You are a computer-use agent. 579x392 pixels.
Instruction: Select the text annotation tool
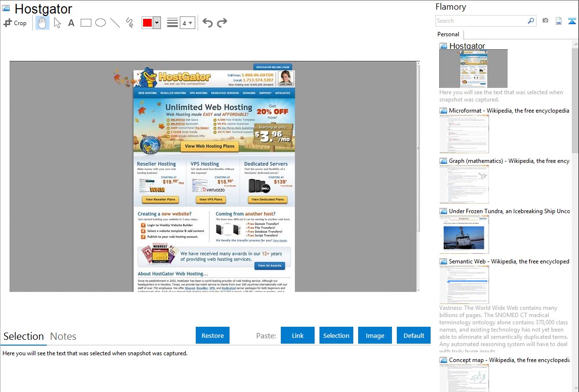pyautogui.click(x=71, y=23)
